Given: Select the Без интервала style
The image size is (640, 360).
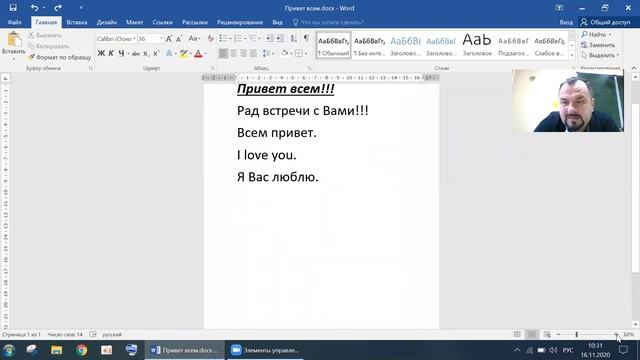Looking at the screenshot, I should pyautogui.click(x=369, y=45).
